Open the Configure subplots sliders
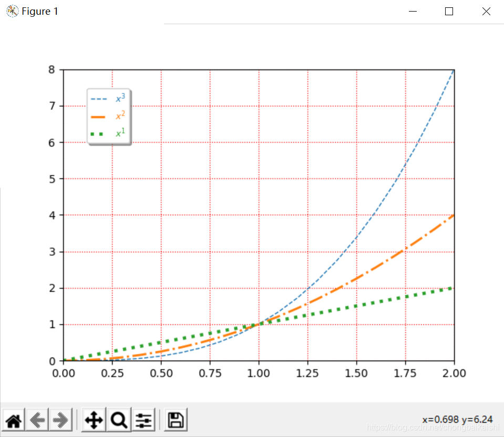This screenshot has height=437, width=504. 143,420
